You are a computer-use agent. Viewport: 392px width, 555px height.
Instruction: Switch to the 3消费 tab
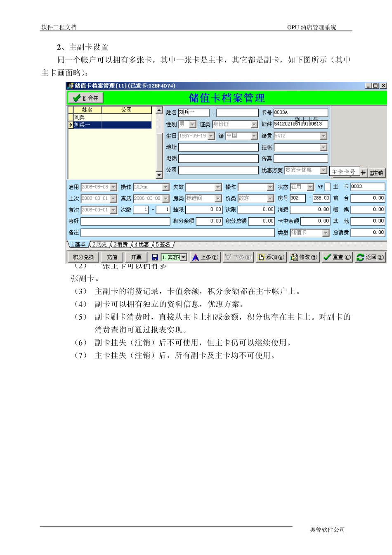[120, 244]
